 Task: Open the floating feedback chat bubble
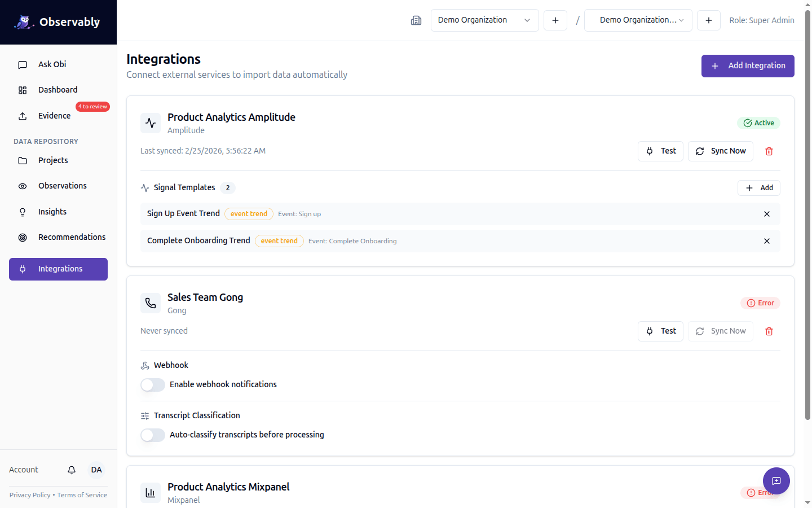point(776,480)
